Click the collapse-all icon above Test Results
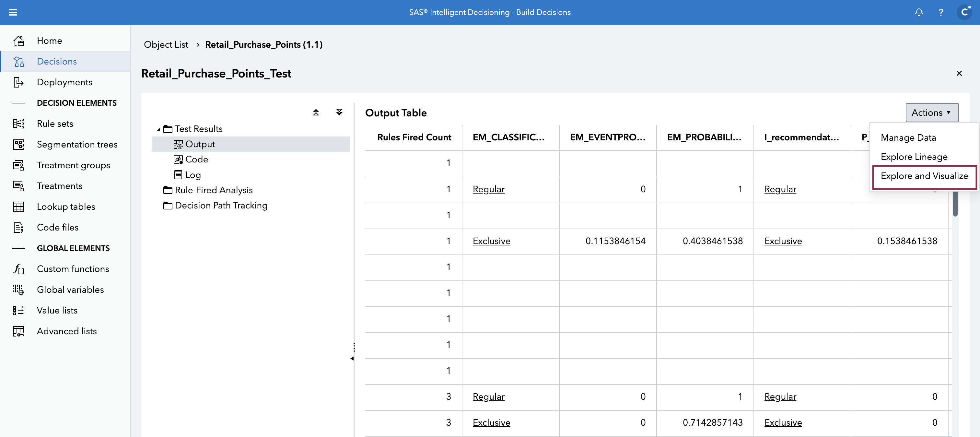Viewport: 980px width, 437px height. point(315,112)
